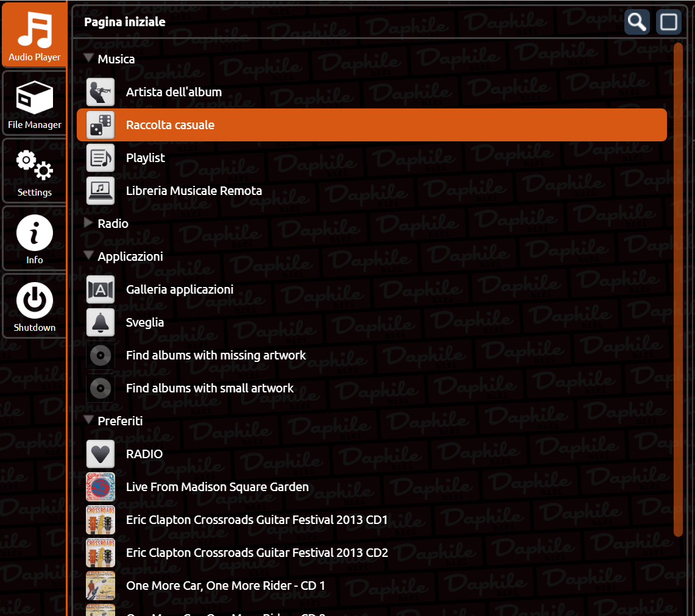Screen dimensions: 695x616
Task: Collapse the Musica section
Action: [89, 58]
